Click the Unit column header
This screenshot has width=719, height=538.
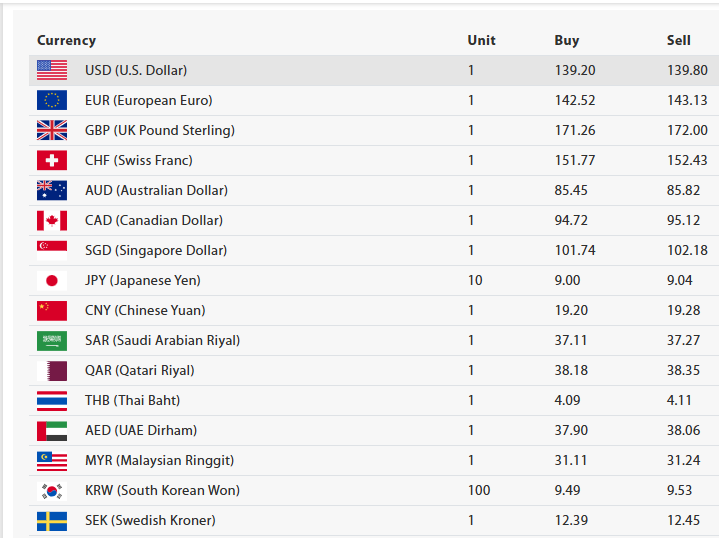pos(481,40)
